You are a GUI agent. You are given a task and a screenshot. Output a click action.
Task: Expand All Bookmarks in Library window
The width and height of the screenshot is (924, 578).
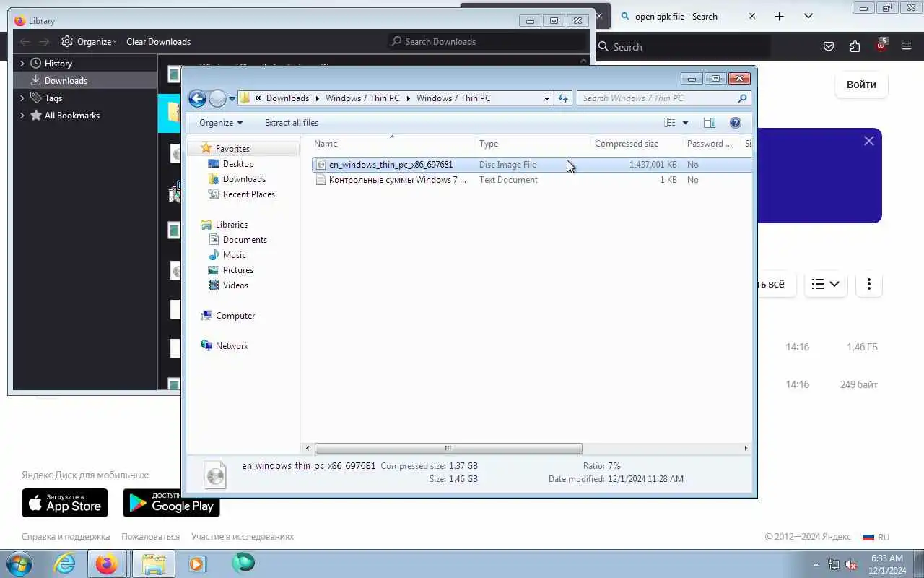click(22, 116)
